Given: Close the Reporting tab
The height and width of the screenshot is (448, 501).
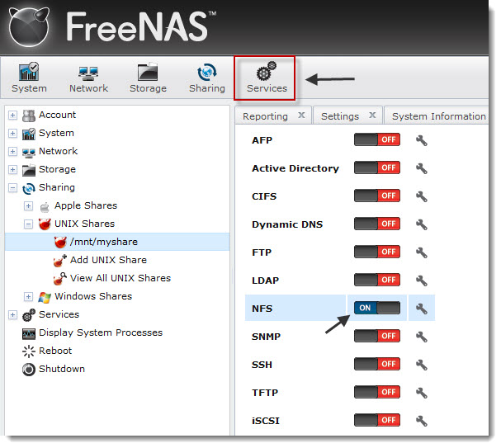Looking at the screenshot, I should pyautogui.click(x=301, y=116).
